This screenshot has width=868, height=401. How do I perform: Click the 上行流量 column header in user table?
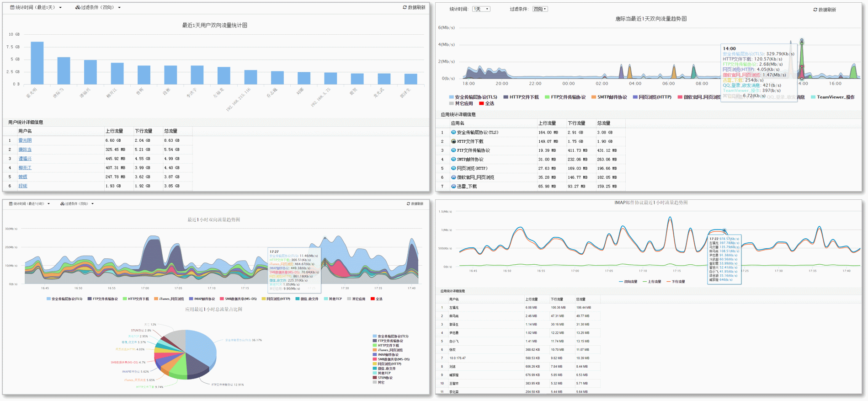[x=114, y=131]
